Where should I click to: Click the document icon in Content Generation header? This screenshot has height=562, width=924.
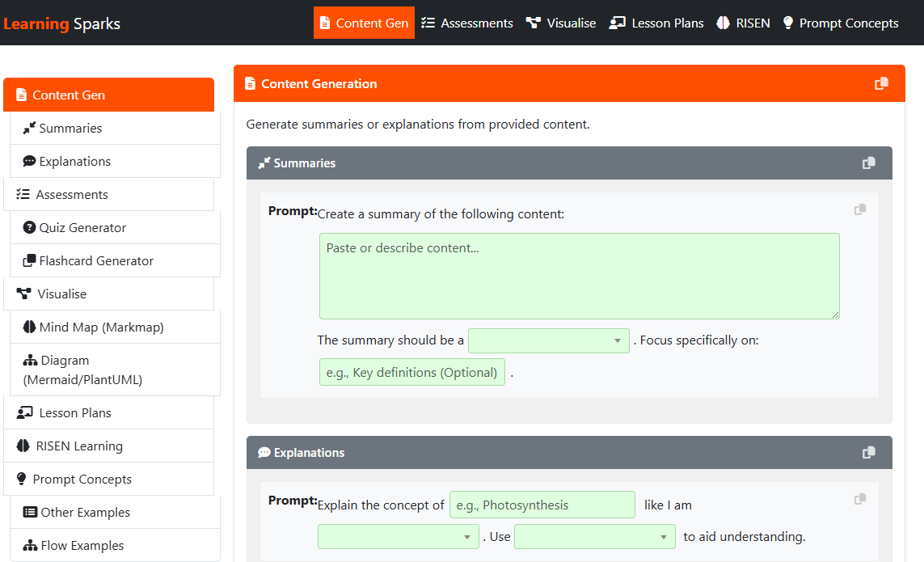(x=250, y=84)
